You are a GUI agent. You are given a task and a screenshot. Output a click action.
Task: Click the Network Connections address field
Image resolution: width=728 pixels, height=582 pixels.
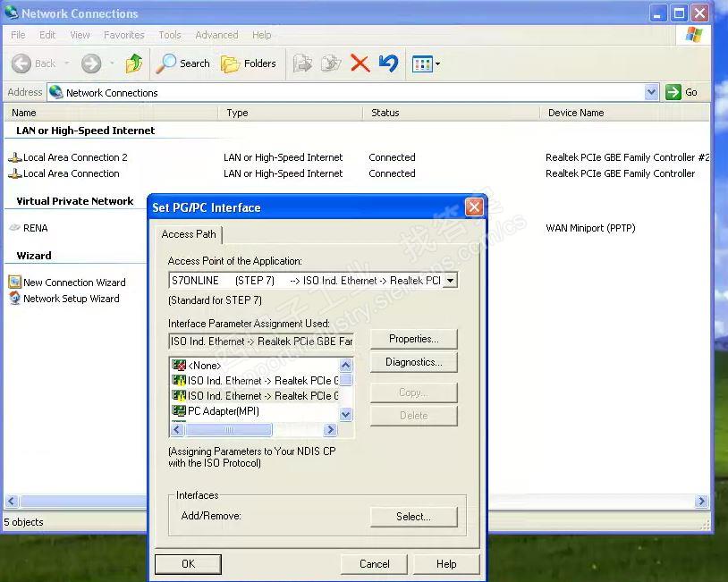point(346,92)
